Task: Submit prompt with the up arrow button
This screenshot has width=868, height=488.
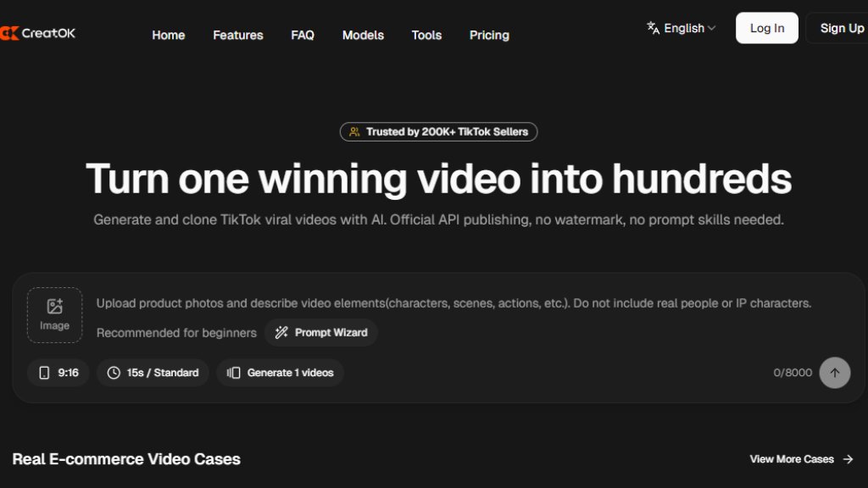Action: (x=835, y=373)
